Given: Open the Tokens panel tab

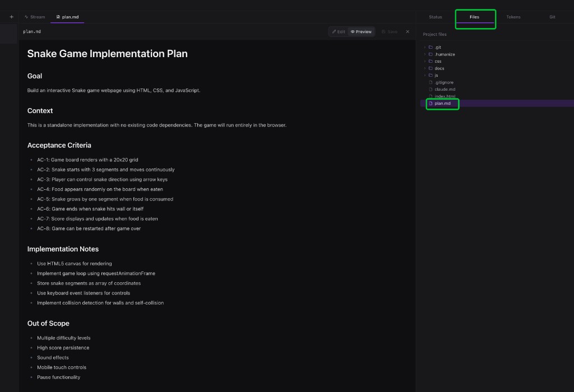Looking at the screenshot, I should pos(513,17).
